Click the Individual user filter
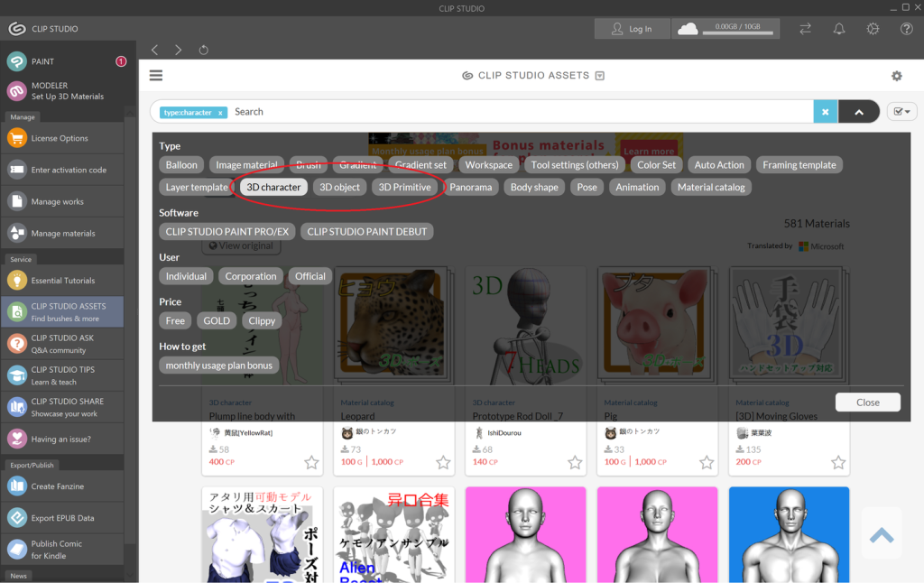The height and width of the screenshot is (583, 924). coord(186,276)
